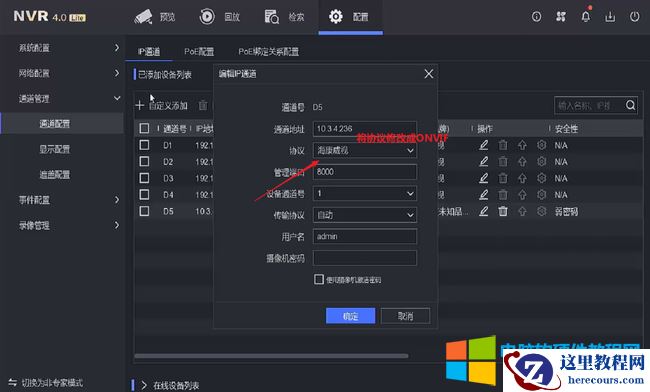Click the edit pencil for row D2
Screen dimensions: 650x392
tap(483, 162)
